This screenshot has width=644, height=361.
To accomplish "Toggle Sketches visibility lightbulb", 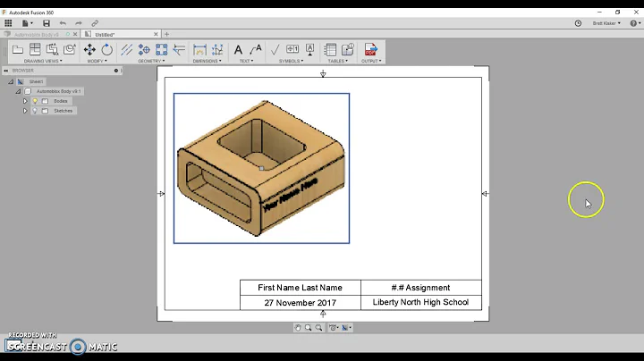I will point(35,111).
